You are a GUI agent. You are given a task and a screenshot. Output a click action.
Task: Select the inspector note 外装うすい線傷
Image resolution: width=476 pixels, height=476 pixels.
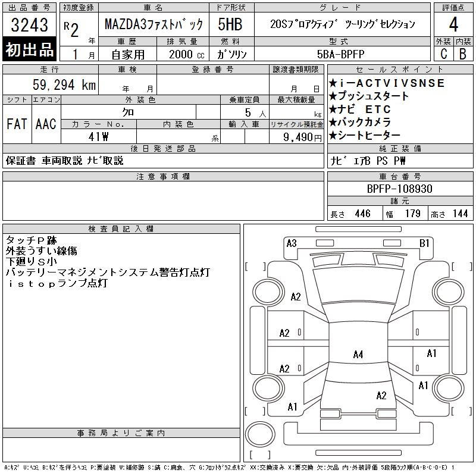pyautogui.click(x=41, y=250)
